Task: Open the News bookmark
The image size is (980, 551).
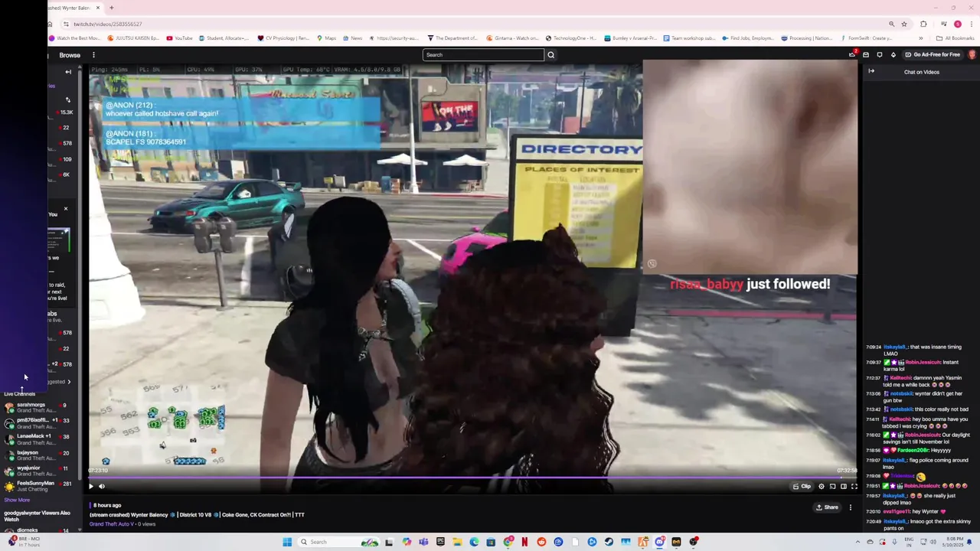Action: pos(352,38)
